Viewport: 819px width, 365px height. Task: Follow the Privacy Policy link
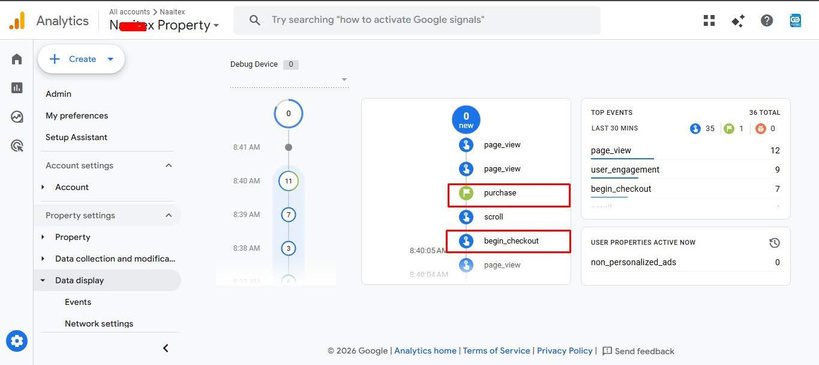click(565, 351)
